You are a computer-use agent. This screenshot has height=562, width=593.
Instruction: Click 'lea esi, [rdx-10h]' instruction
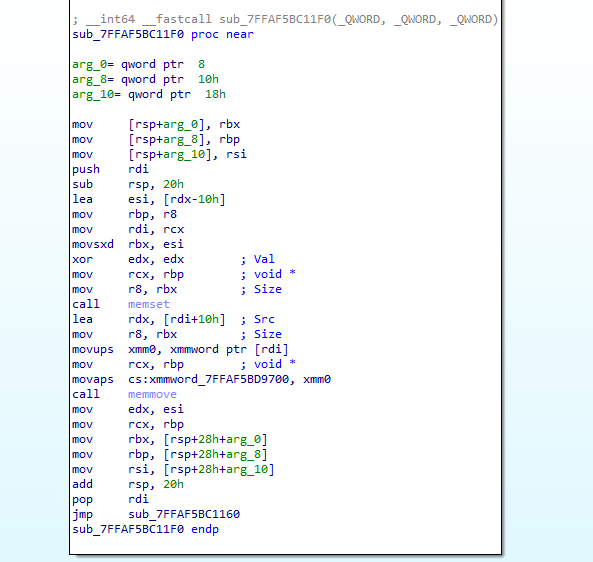coord(149,199)
